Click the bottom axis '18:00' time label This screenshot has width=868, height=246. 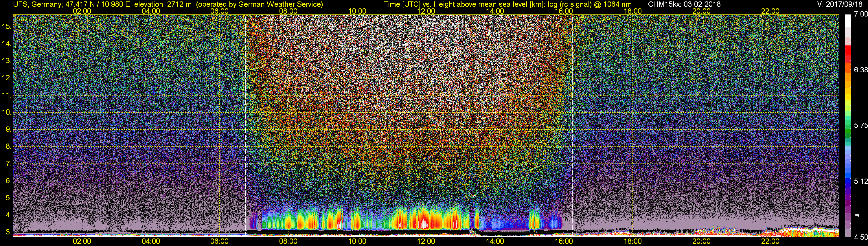(x=632, y=241)
